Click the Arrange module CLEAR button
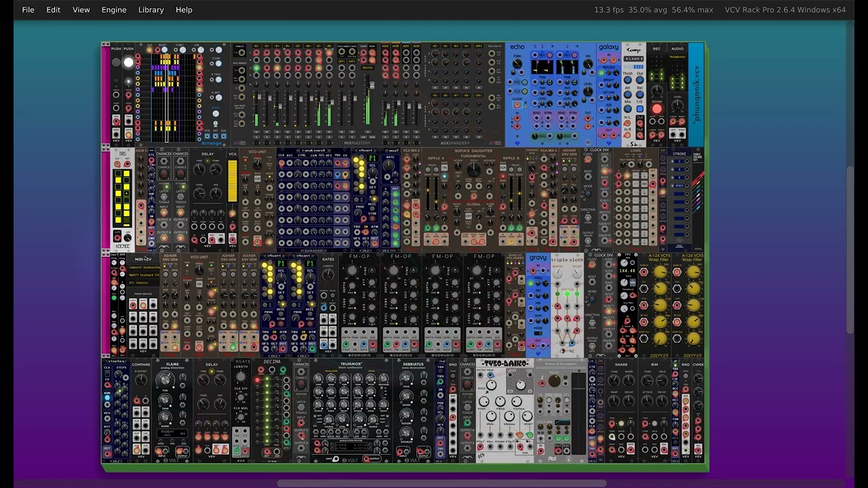The height and width of the screenshot is (488, 868). click(218, 64)
